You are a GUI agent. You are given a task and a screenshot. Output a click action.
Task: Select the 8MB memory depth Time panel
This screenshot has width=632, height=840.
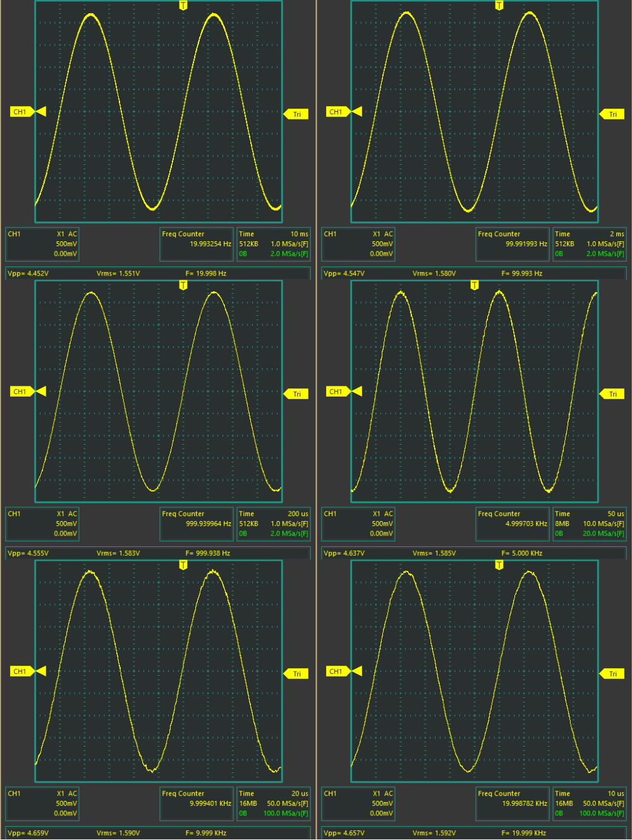coord(589,524)
